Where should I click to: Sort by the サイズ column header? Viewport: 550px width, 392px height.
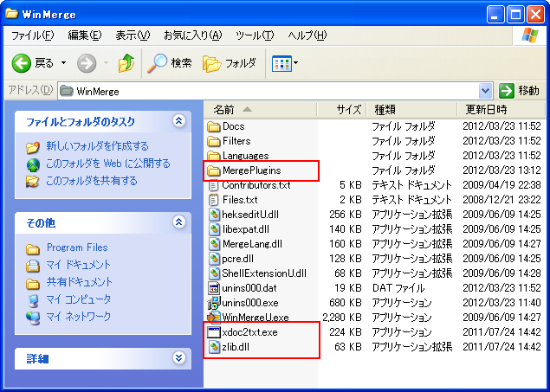(341, 110)
